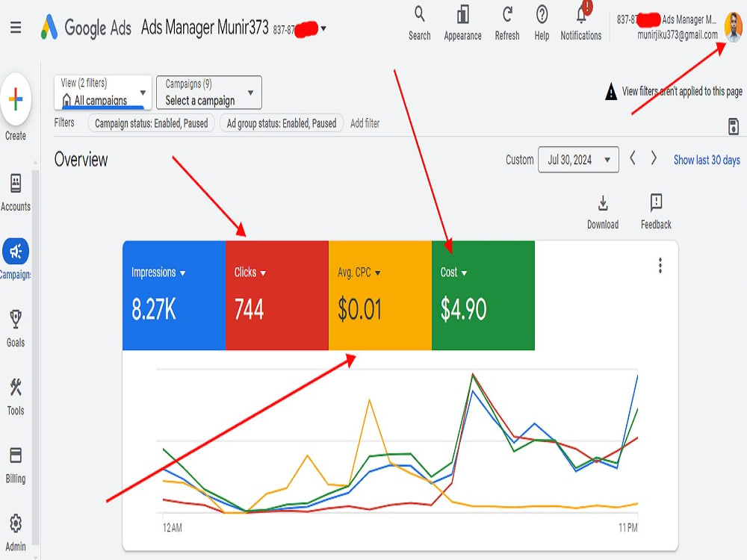
Task: Click the warning triangle icon
Action: pos(611,91)
